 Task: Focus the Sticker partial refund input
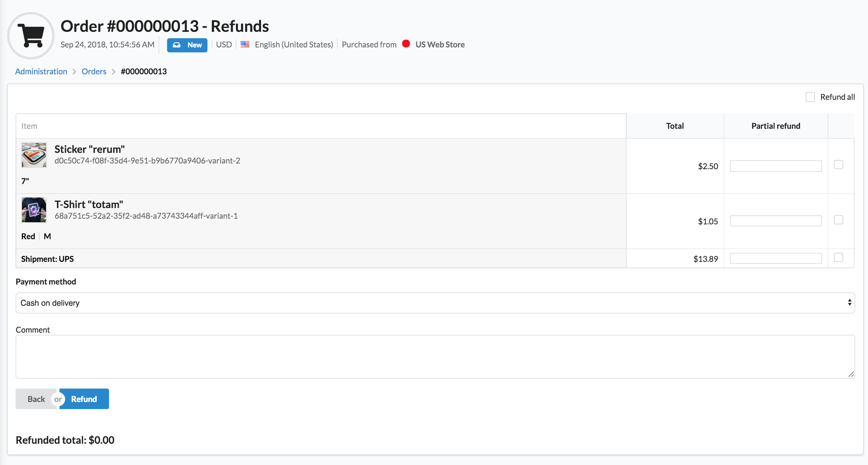click(775, 166)
